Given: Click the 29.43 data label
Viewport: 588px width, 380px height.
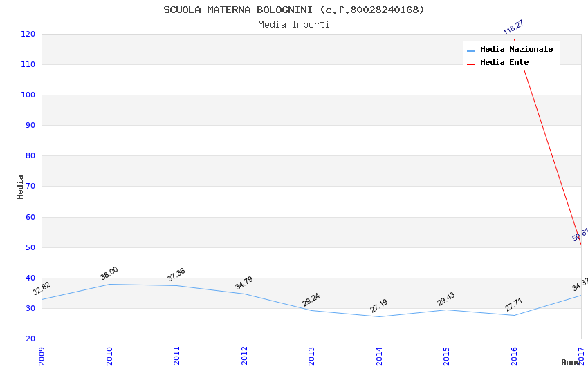Looking at the screenshot, I should tap(446, 298).
